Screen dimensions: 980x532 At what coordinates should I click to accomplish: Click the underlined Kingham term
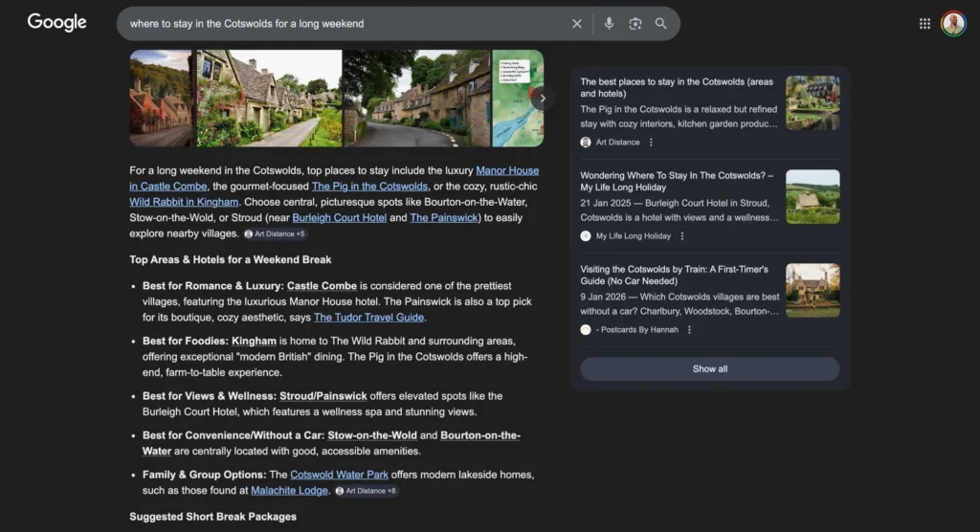pyautogui.click(x=254, y=341)
